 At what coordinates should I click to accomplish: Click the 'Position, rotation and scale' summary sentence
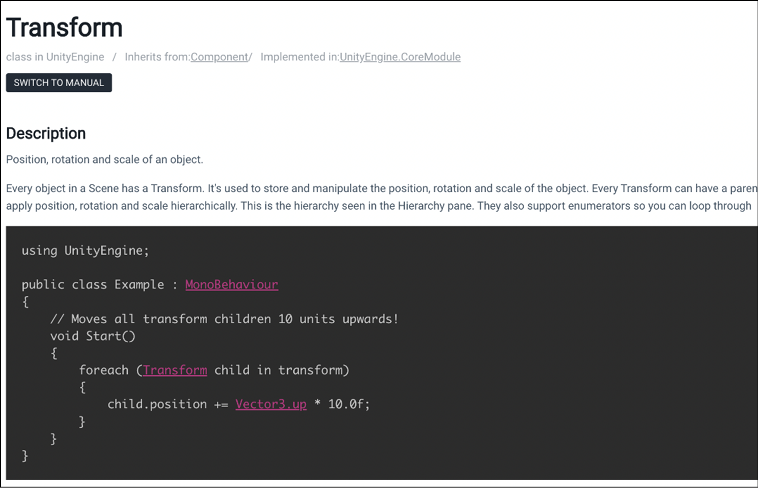point(105,160)
